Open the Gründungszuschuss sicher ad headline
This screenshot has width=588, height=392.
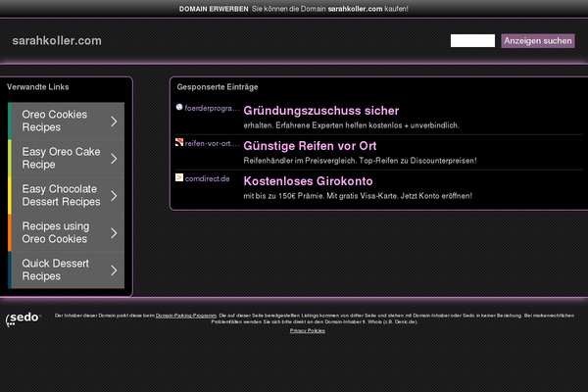(x=320, y=111)
